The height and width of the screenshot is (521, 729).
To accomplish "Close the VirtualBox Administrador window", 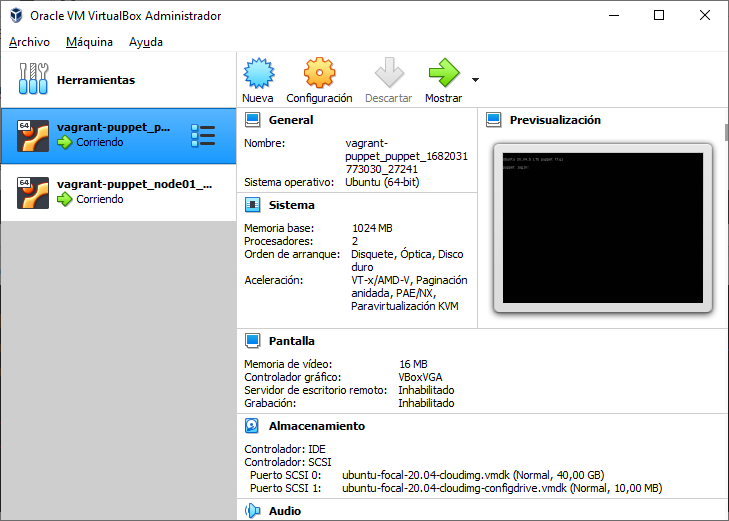I will pos(704,15).
